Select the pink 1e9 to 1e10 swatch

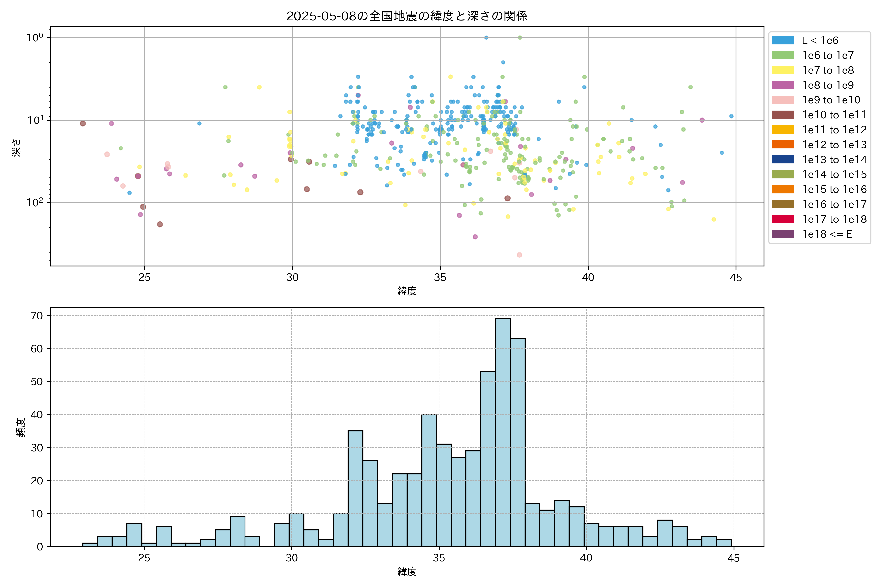pyautogui.click(x=783, y=100)
